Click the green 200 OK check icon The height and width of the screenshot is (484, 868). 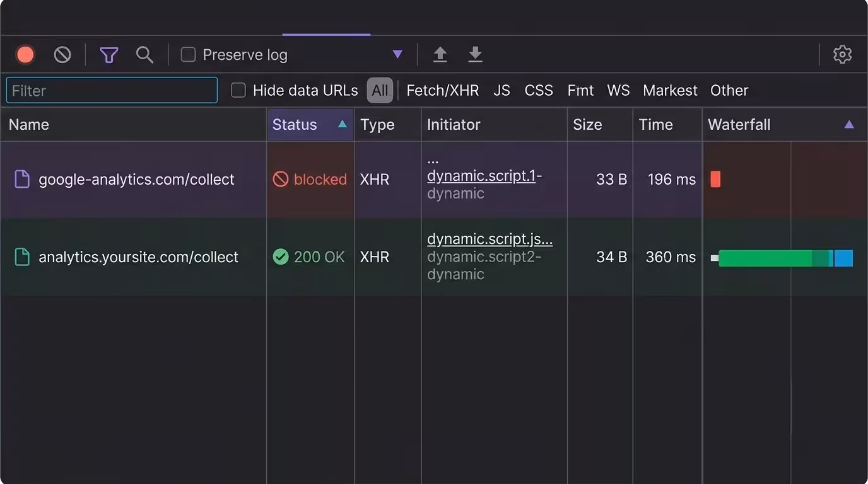click(x=281, y=257)
